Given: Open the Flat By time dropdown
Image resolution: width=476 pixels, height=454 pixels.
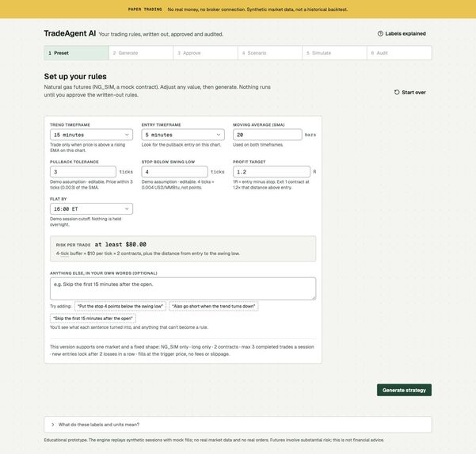Looking at the screenshot, I should click(x=91, y=208).
